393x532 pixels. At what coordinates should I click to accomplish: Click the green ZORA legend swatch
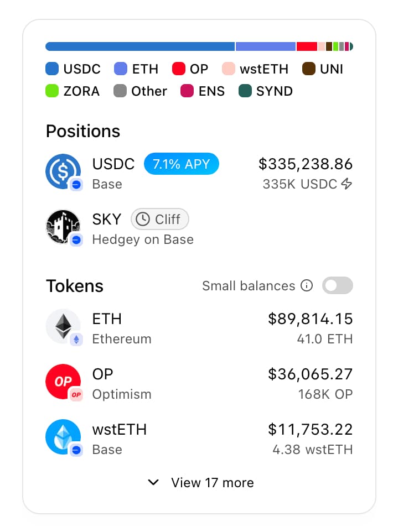52,91
